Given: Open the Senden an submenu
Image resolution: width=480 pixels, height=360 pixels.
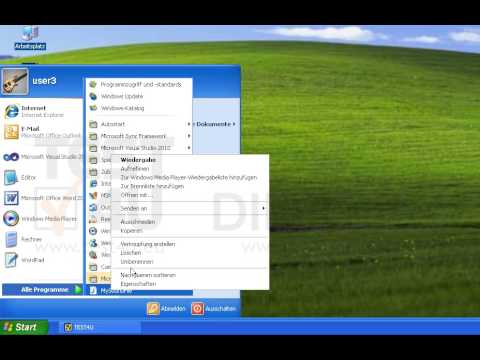Looking at the screenshot, I should tap(190, 208).
